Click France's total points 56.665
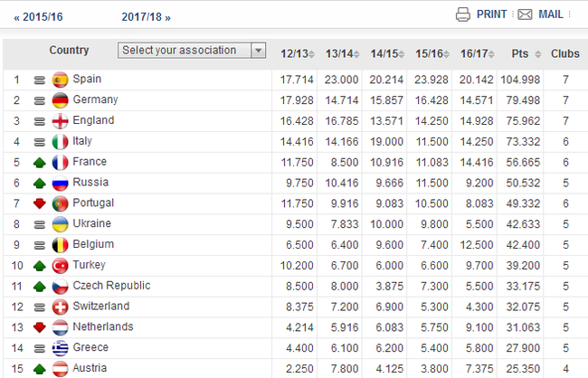The width and height of the screenshot is (588, 378). tap(523, 163)
